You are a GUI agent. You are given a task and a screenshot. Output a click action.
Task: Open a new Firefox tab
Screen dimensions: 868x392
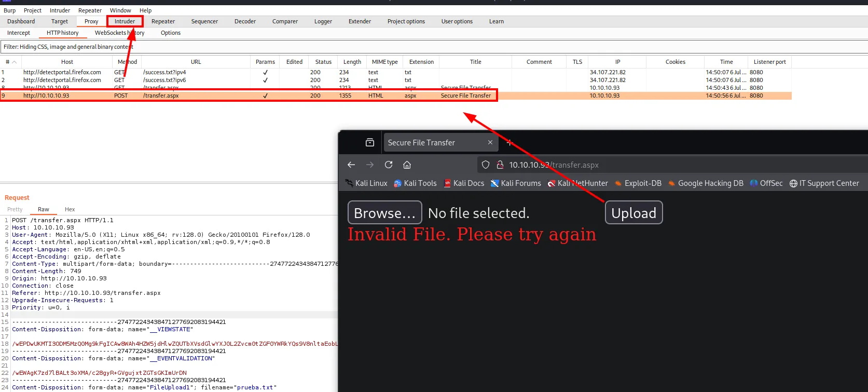coord(509,142)
